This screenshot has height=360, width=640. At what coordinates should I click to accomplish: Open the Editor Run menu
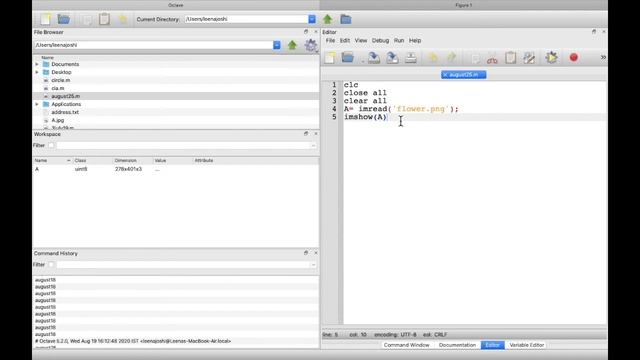point(399,40)
